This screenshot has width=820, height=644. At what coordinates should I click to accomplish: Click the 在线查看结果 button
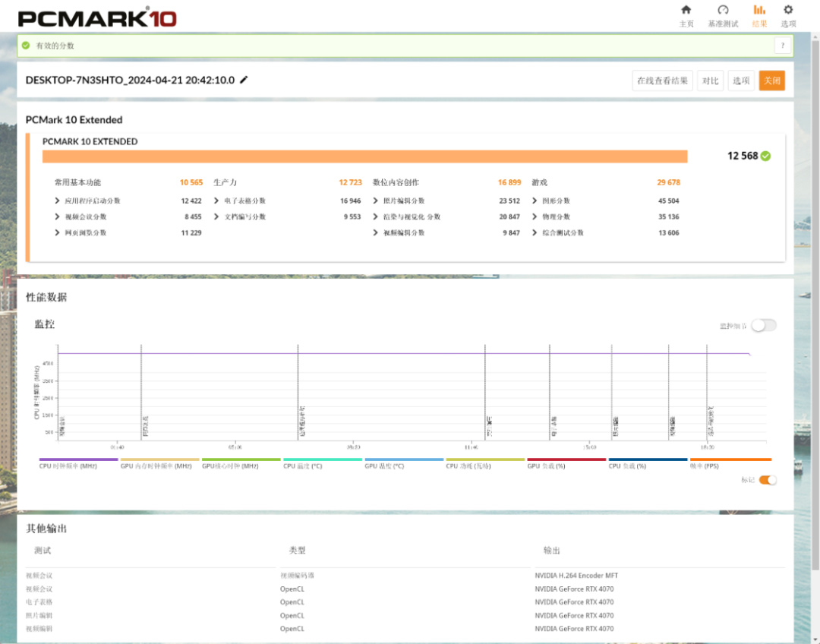pyautogui.click(x=662, y=80)
